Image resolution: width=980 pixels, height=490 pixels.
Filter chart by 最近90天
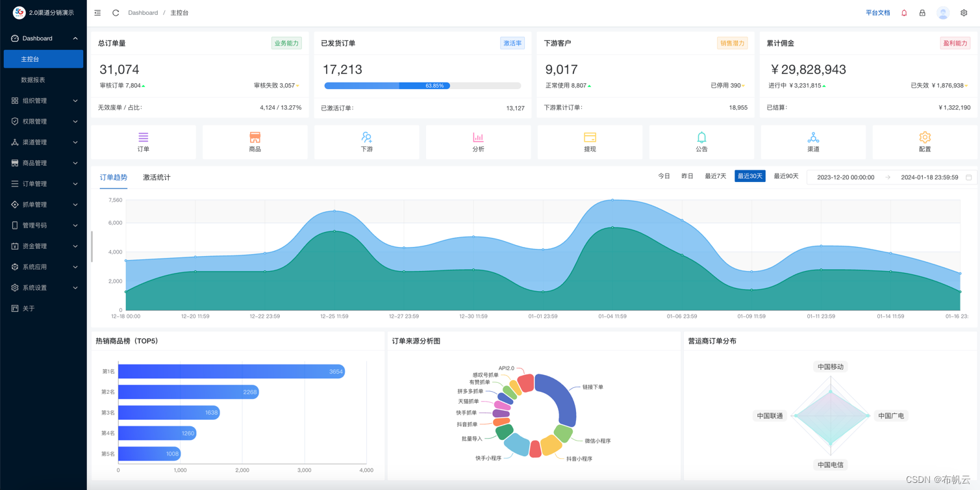coord(786,176)
